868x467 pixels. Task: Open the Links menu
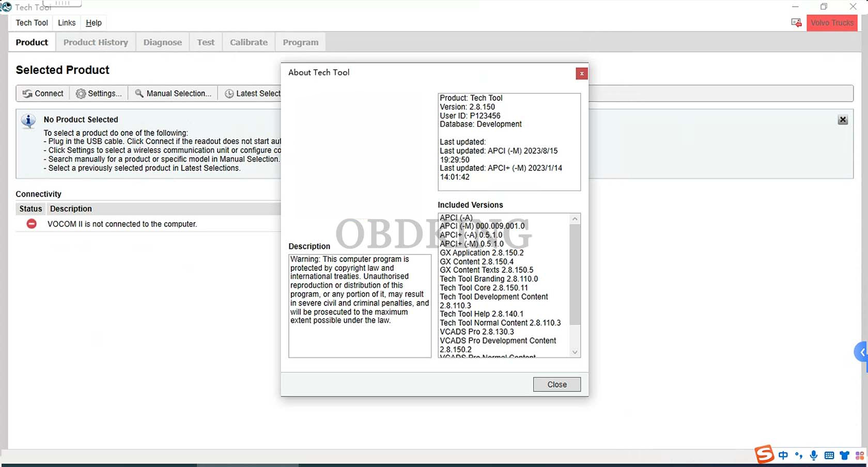point(67,23)
